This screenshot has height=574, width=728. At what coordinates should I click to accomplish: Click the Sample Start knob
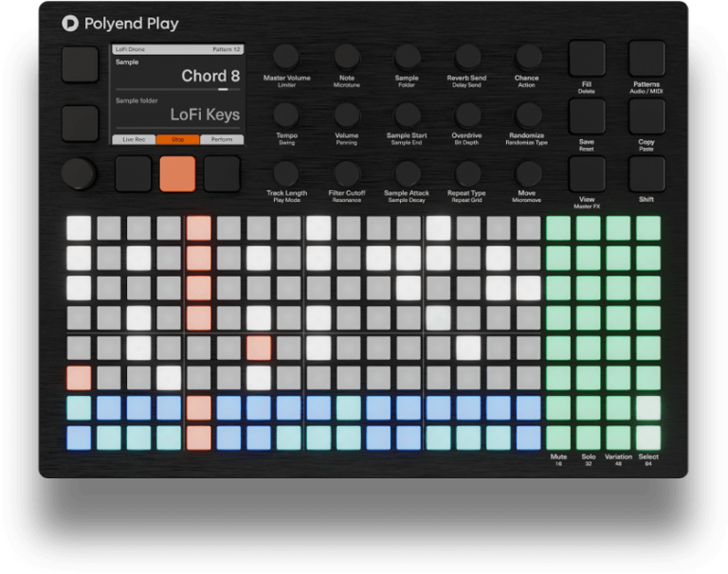407,116
